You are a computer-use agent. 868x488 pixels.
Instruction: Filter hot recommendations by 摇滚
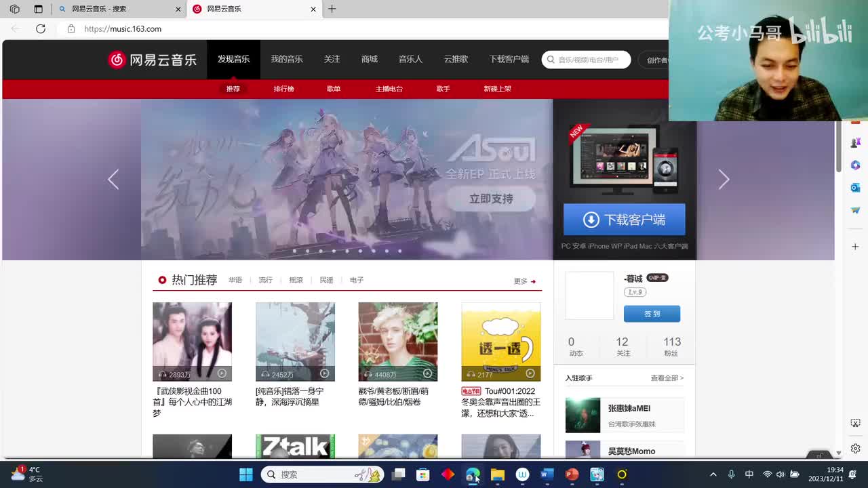pos(296,280)
